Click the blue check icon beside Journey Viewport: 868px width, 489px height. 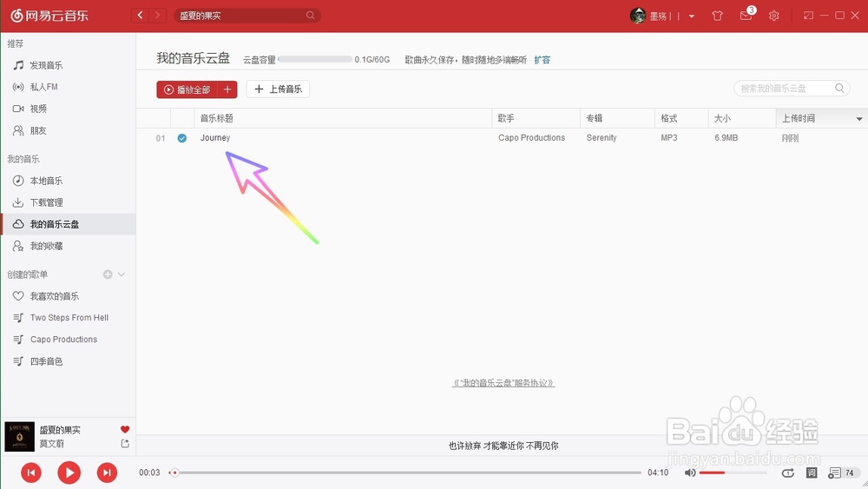tap(182, 138)
